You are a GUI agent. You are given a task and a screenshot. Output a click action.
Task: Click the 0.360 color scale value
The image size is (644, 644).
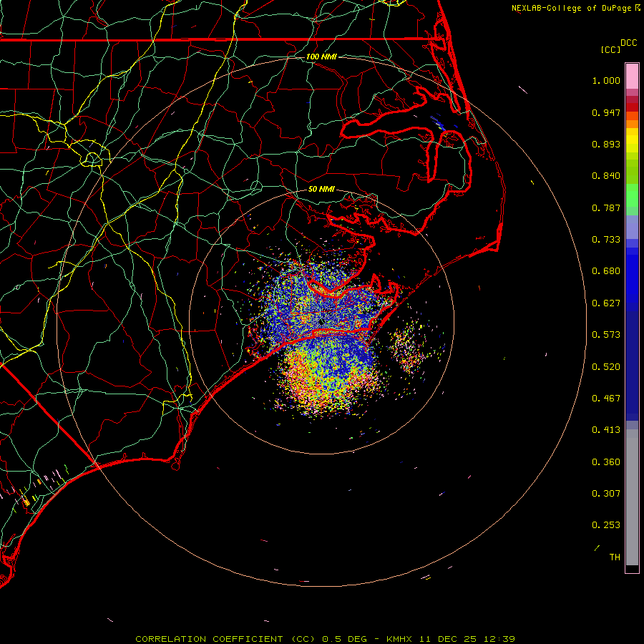pos(606,462)
